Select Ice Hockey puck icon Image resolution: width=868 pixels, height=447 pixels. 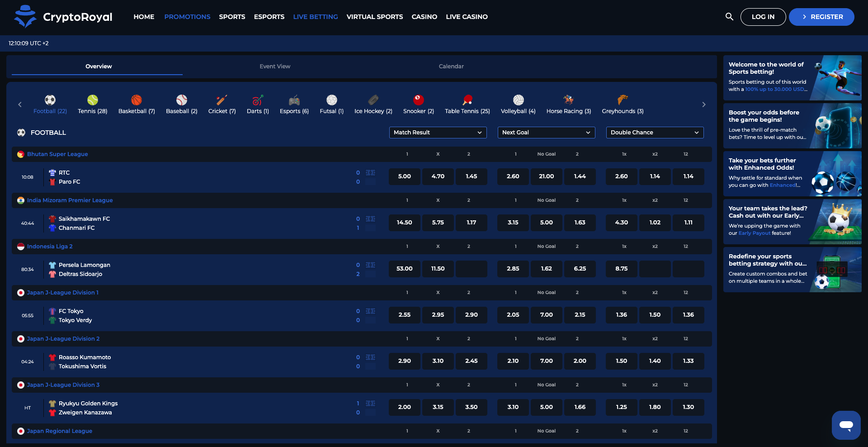click(x=373, y=100)
